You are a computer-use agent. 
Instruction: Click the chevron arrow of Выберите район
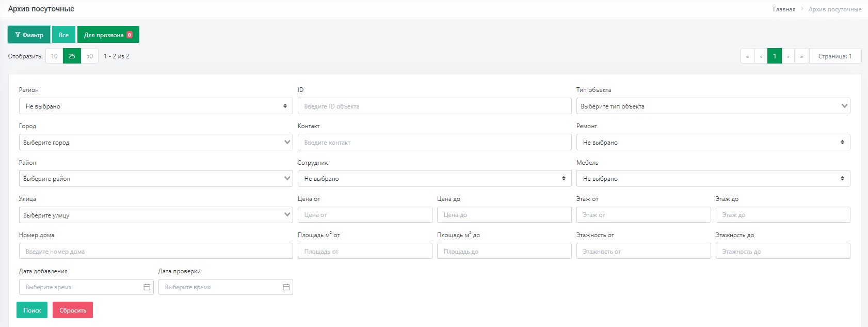pyautogui.click(x=287, y=178)
